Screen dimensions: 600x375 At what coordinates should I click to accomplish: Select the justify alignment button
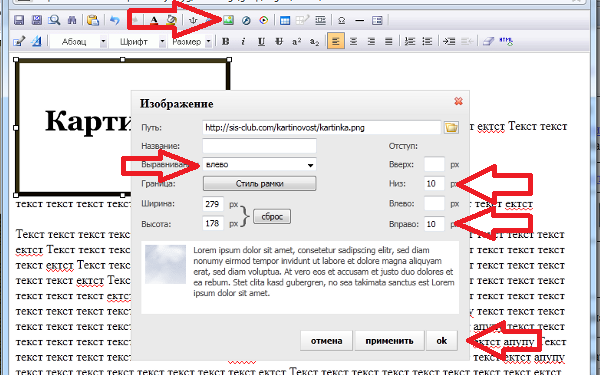point(388,41)
